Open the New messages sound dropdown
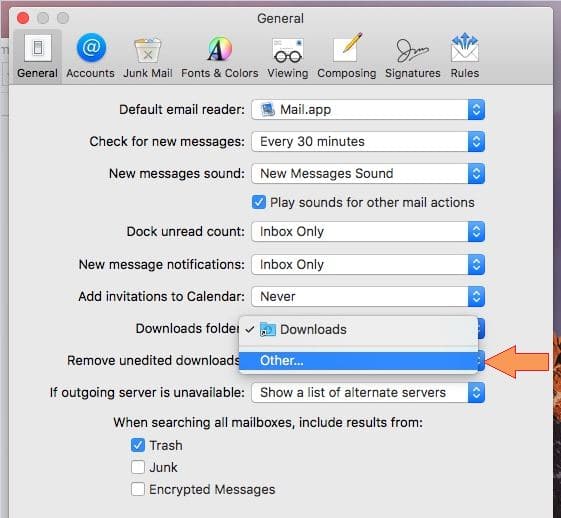 [x=368, y=174]
